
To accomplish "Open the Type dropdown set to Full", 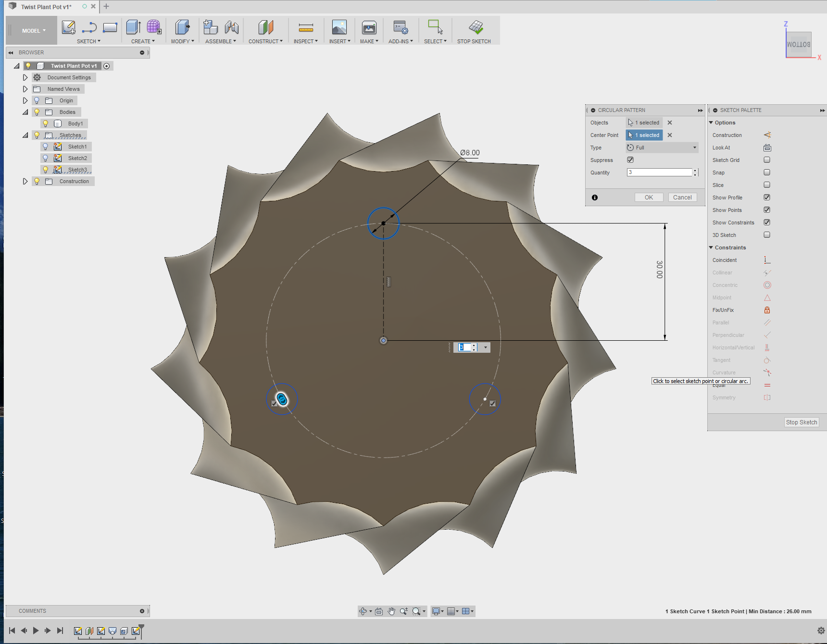I will click(662, 148).
